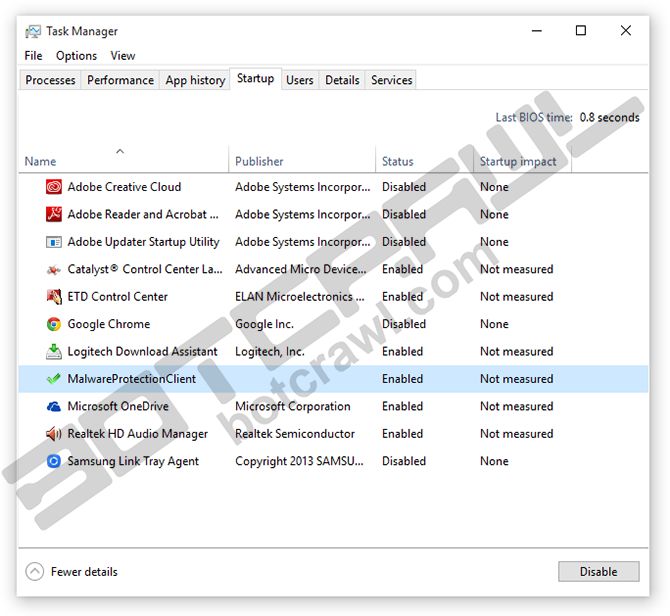Open the View menu
Image resolution: width=670 pixels, height=616 pixels.
click(x=123, y=56)
